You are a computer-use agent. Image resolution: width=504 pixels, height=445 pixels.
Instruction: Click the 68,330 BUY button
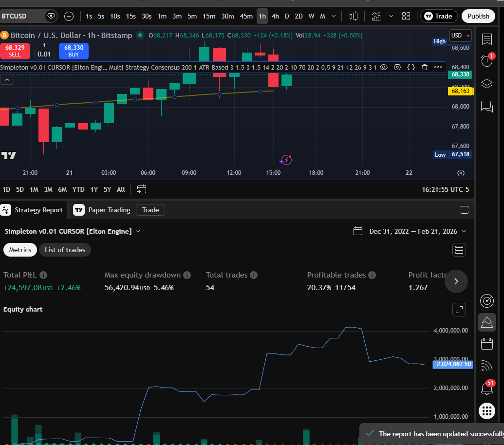pos(74,51)
